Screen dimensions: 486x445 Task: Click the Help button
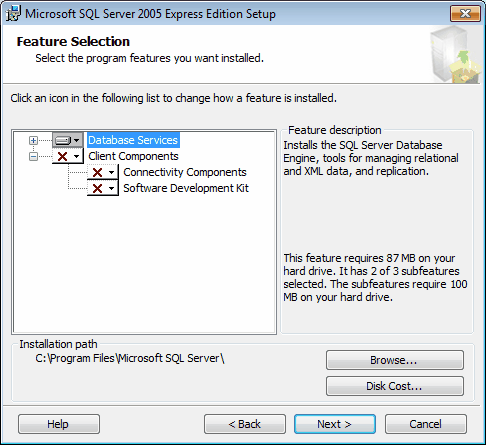(x=59, y=424)
